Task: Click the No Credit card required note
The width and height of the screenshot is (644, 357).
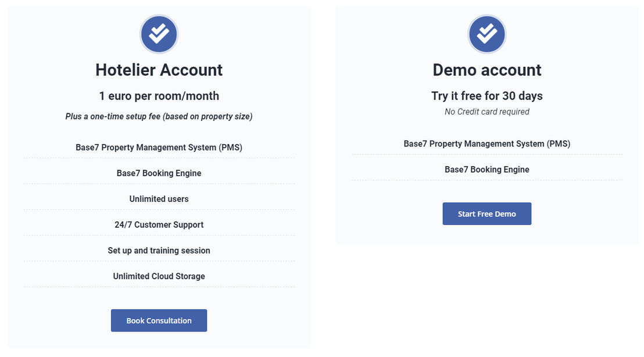Action: pyautogui.click(x=486, y=112)
